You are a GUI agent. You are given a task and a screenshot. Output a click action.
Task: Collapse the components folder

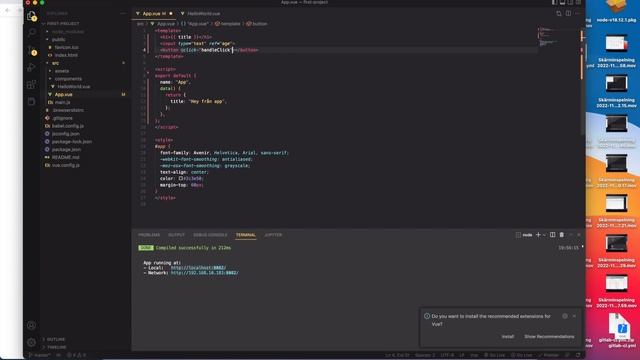point(68,79)
